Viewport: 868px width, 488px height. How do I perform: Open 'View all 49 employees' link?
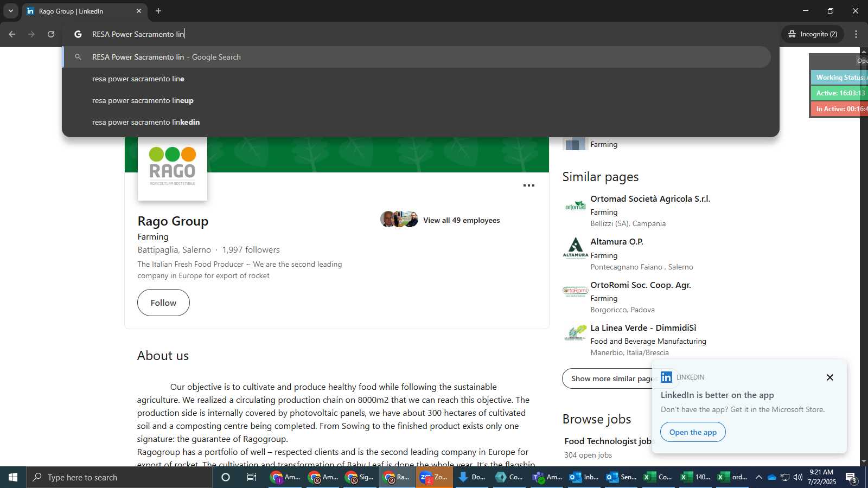462,220
